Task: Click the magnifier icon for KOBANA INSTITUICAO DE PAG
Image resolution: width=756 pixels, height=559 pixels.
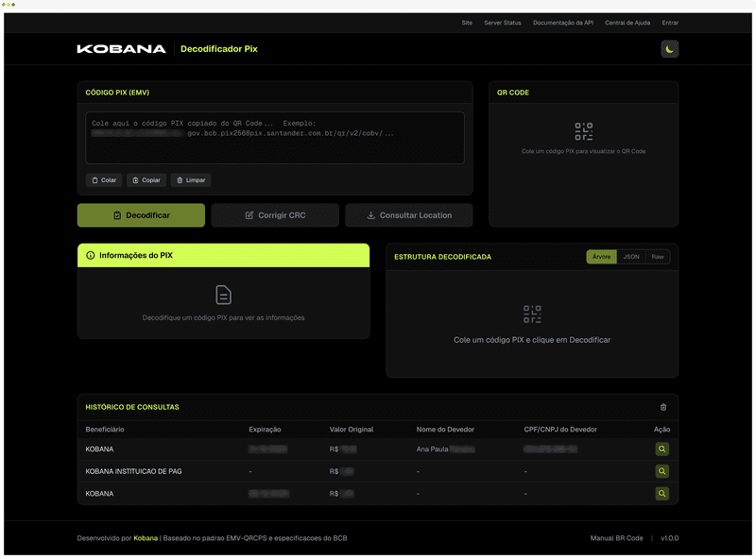Action: pyautogui.click(x=662, y=470)
